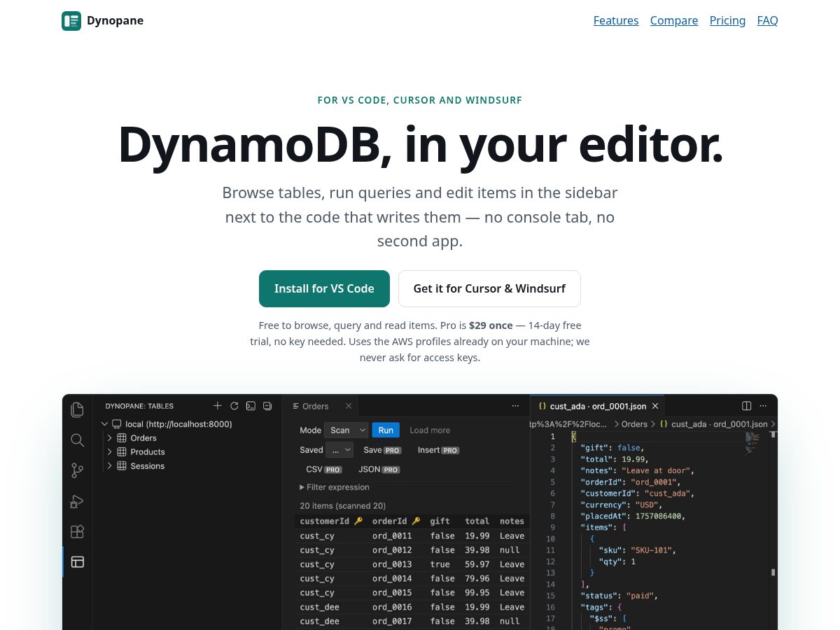Click the terminal icon in Dynopane Tables header
The width and height of the screenshot is (840, 630).
[251, 406]
